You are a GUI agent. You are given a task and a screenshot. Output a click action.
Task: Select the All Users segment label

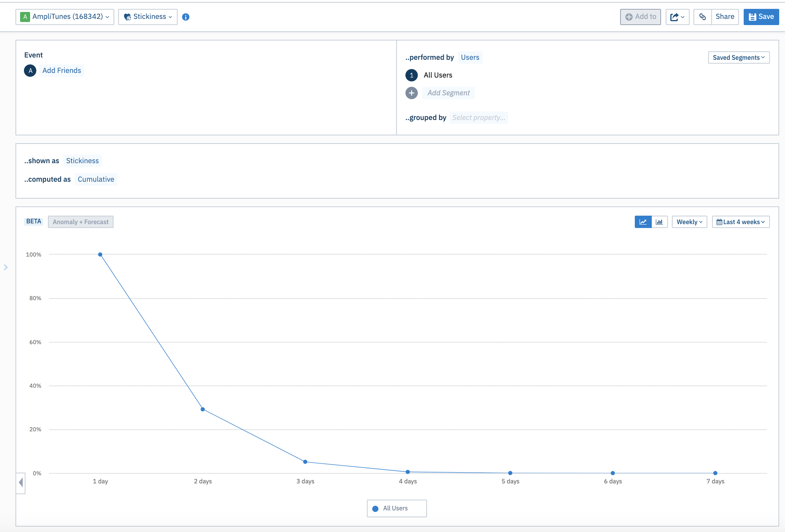click(438, 75)
